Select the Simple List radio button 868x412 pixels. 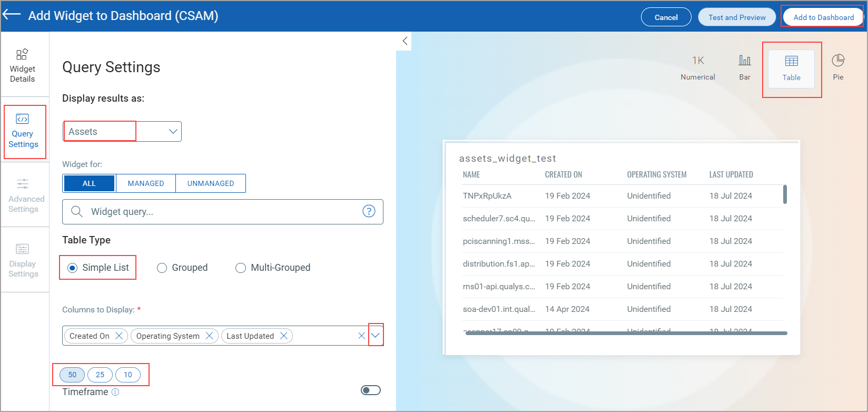72,268
